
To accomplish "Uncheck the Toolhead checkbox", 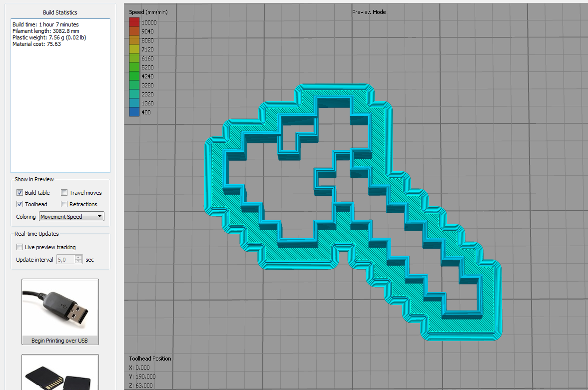I will pyautogui.click(x=19, y=204).
